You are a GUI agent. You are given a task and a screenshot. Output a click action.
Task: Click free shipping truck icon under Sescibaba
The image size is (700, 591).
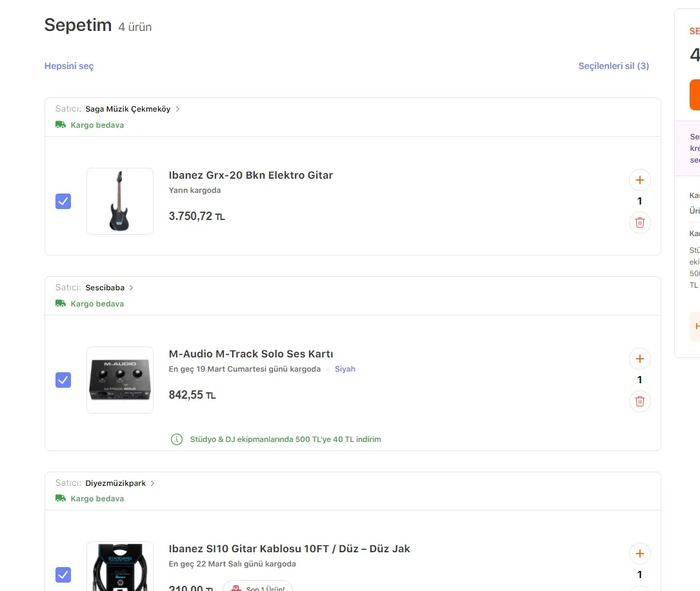(61, 304)
